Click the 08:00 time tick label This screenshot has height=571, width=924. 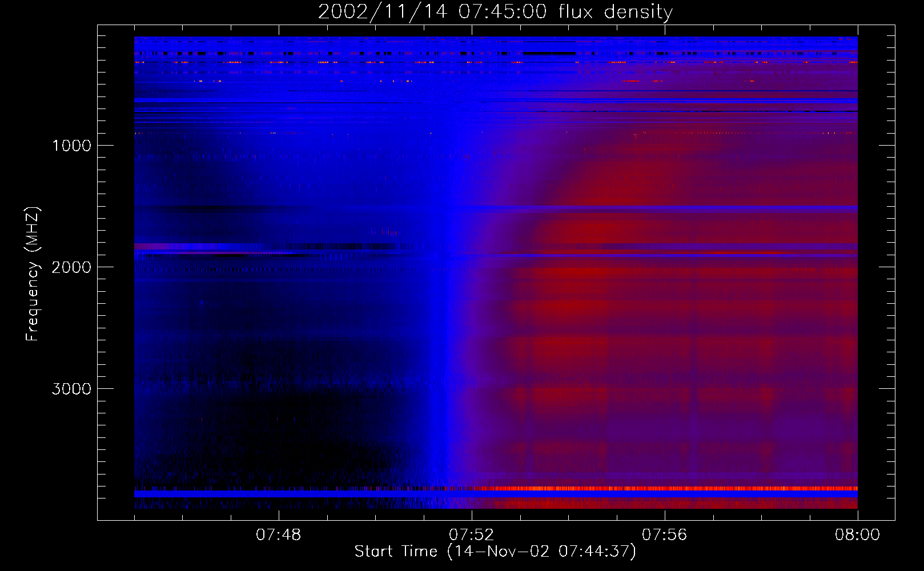(x=857, y=535)
